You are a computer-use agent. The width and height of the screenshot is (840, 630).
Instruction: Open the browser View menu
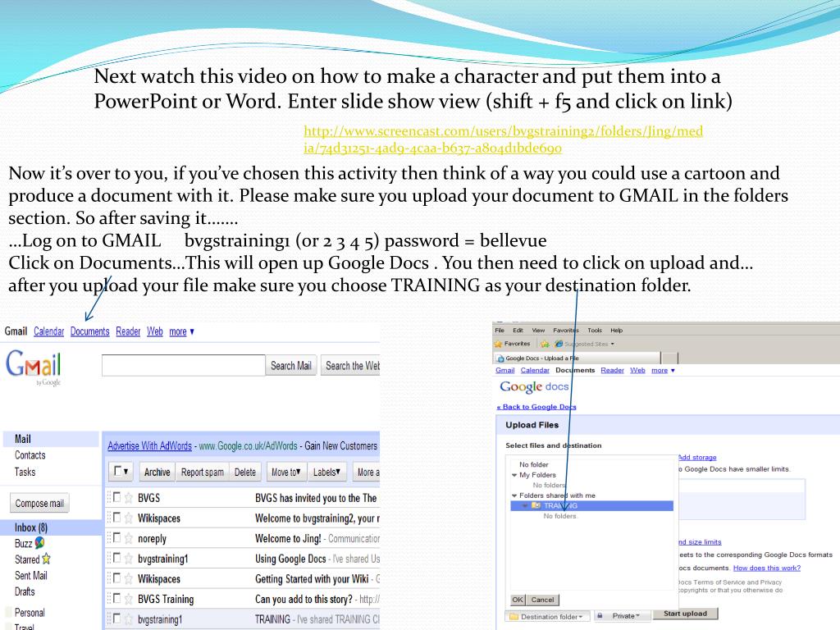point(538,331)
